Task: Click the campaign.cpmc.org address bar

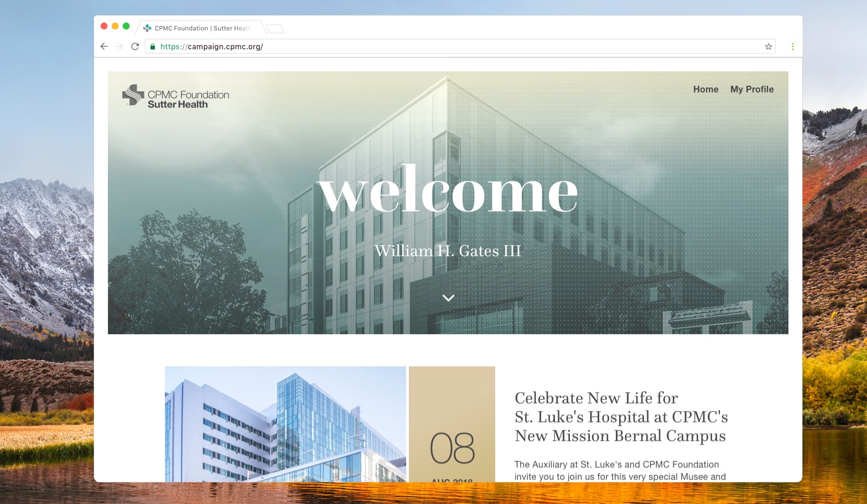Action: click(x=460, y=46)
